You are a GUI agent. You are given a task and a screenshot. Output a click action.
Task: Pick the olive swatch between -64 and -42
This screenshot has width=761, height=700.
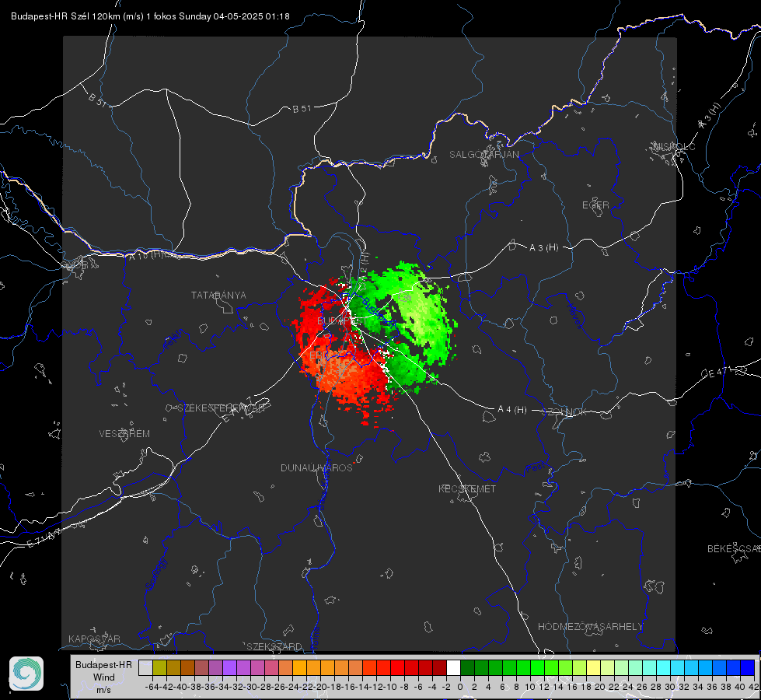[159, 667]
